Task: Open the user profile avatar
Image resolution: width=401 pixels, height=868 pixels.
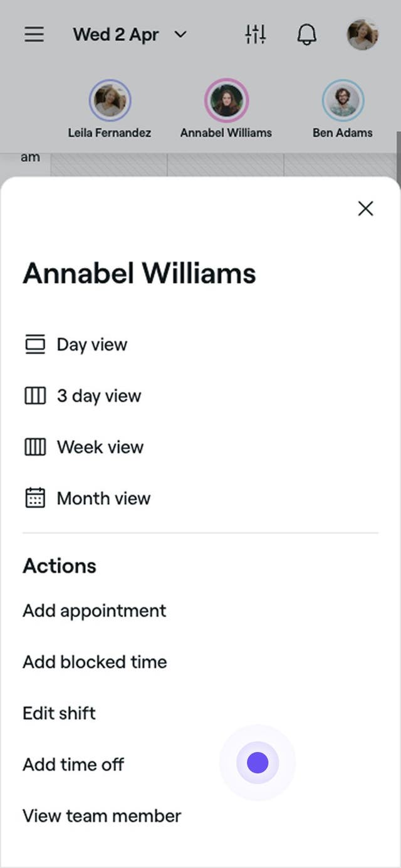Action: tap(363, 34)
